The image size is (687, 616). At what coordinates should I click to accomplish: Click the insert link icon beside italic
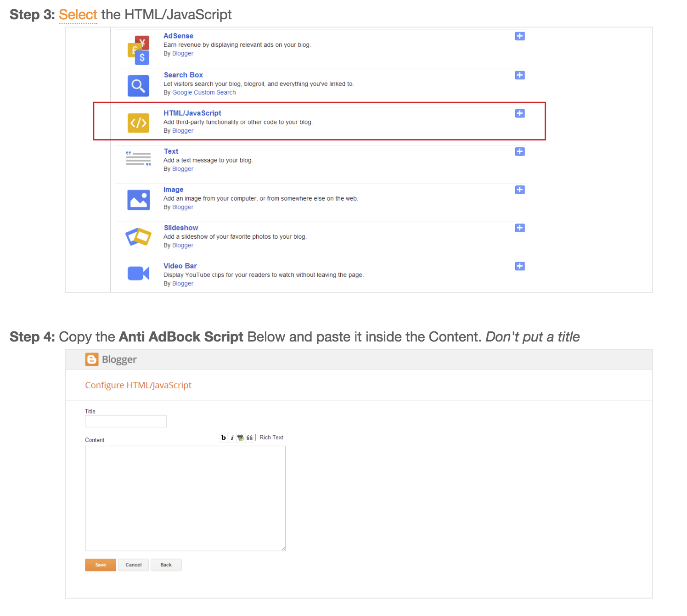(x=240, y=437)
